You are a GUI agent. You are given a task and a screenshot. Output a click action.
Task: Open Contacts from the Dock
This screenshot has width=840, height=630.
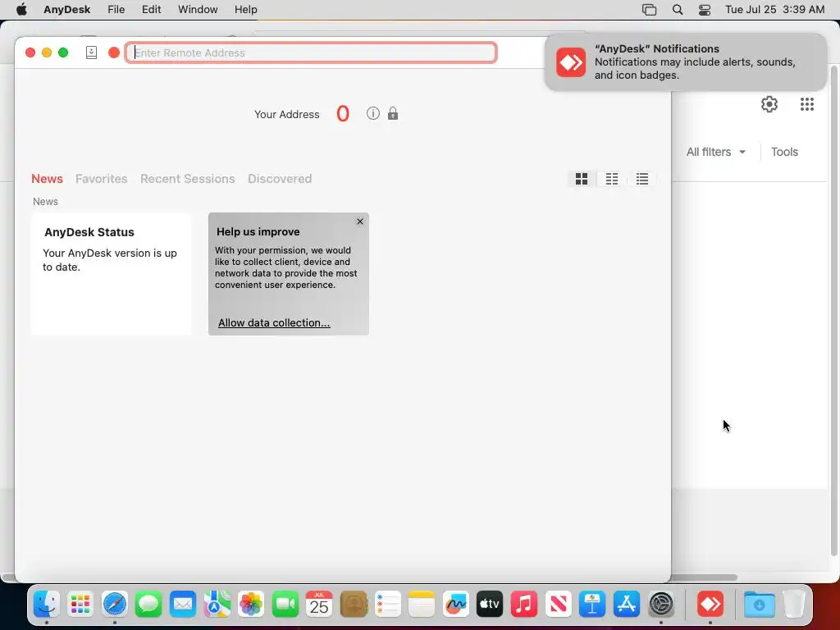tap(354, 605)
